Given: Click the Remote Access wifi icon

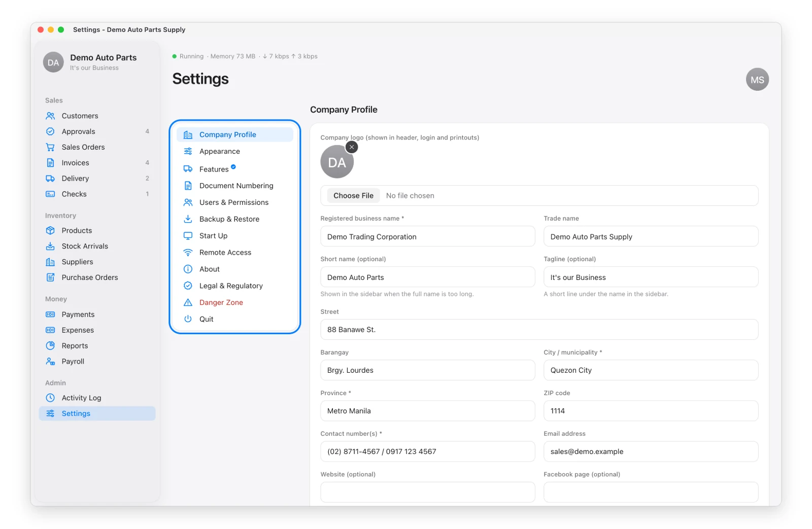Looking at the screenshot, I should click(188, 253).
